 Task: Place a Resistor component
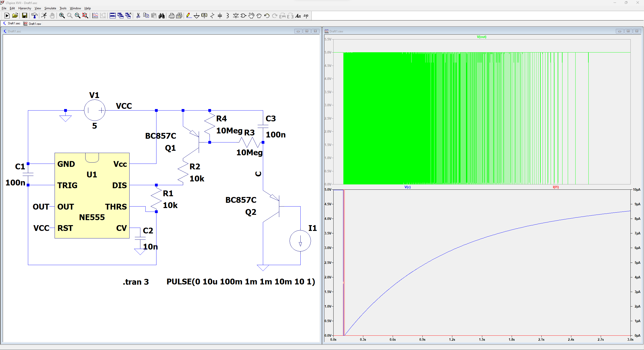click(212, 16)
